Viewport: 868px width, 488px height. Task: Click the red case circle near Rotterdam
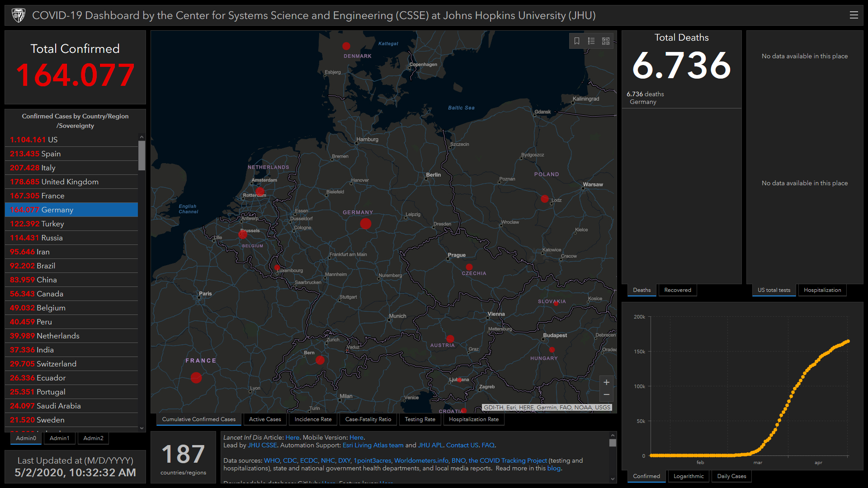260,192
